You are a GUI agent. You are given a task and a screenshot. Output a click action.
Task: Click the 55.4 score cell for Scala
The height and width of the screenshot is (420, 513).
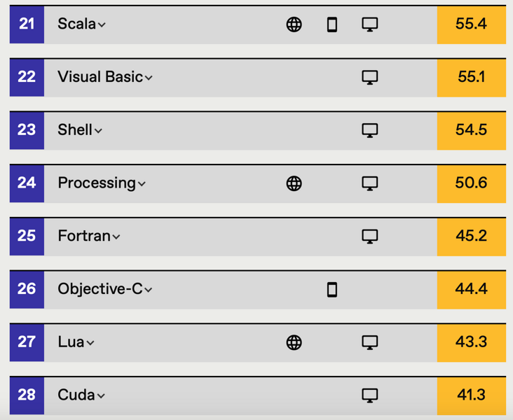(x=471, y=24)
